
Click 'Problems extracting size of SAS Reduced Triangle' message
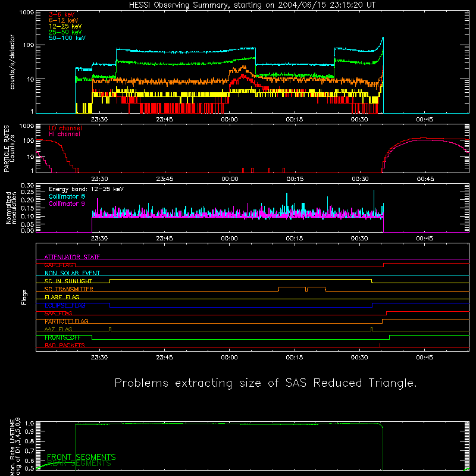(x=265, y=383)
